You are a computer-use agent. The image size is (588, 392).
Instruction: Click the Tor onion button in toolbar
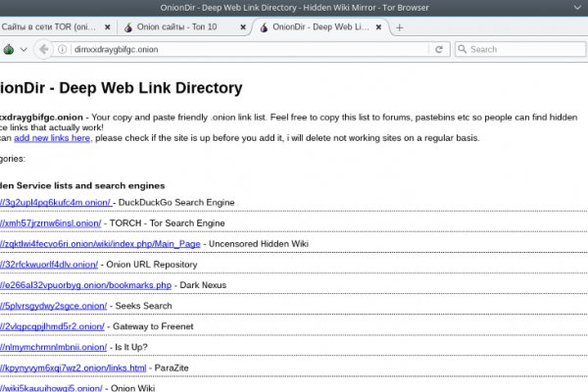point(8,49)
